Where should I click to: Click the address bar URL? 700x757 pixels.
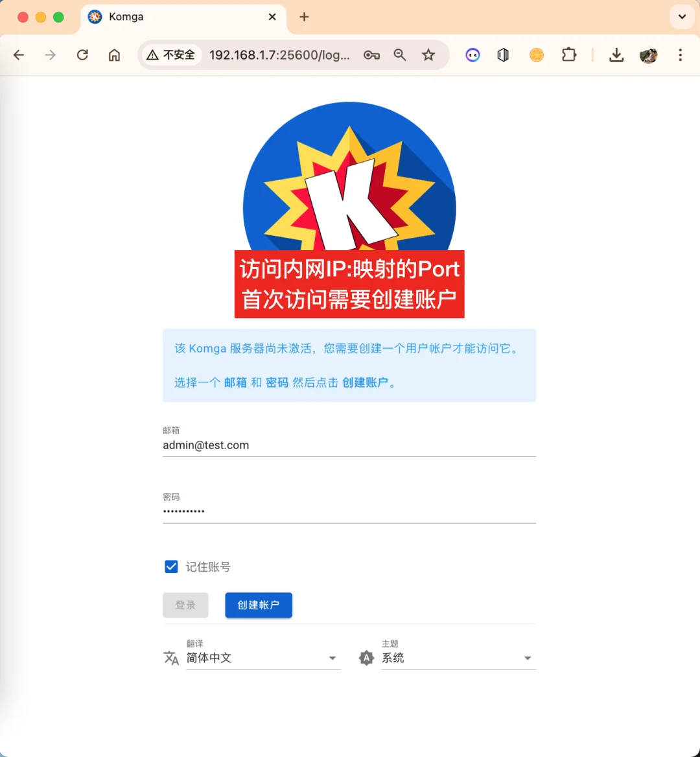click(279, 55)
